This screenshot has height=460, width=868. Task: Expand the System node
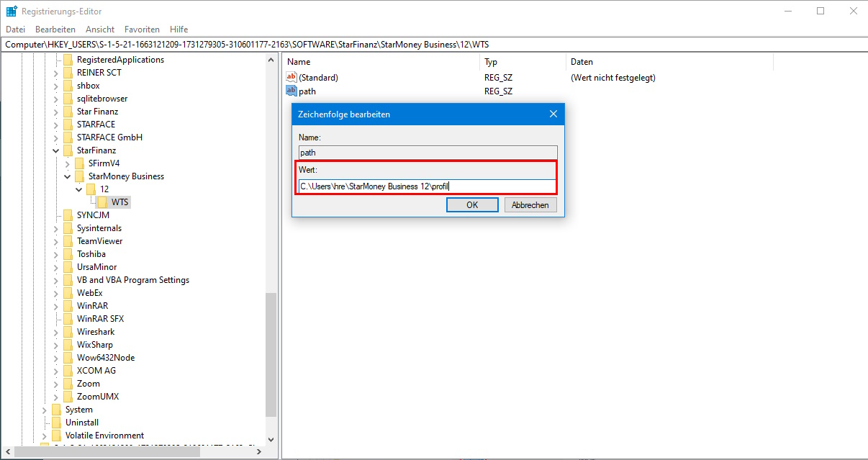click(45, 410)
